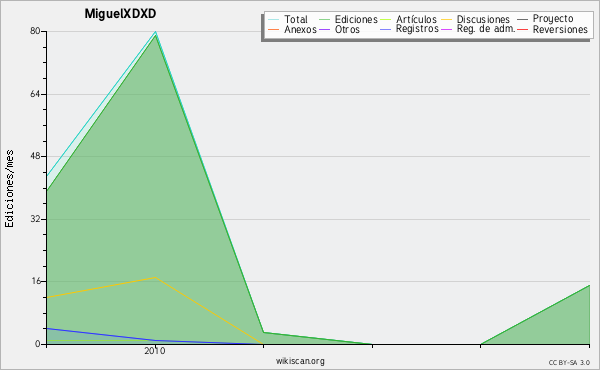Viewport: 600px width, 370px height.
Task: Click the cyan Total legend color line
Action: click(x=274, y=20)
